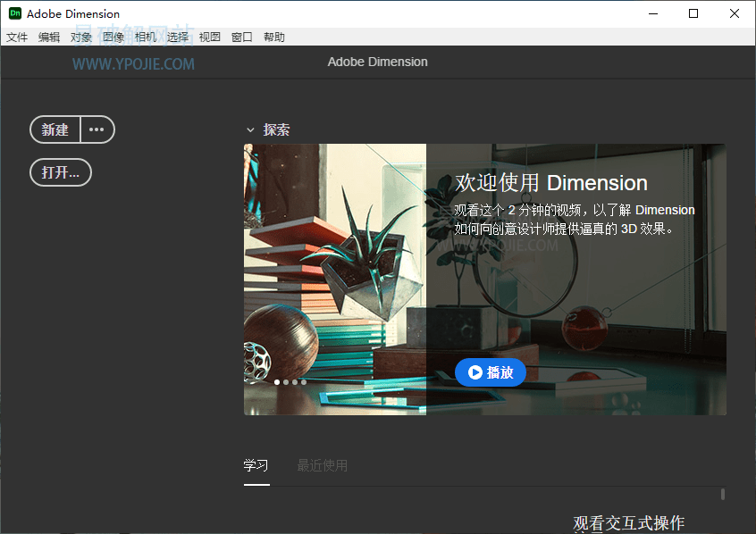Maximize the Adobe Dimension window
The height and width of the screenshot is (534, 756).
point(693,13)
